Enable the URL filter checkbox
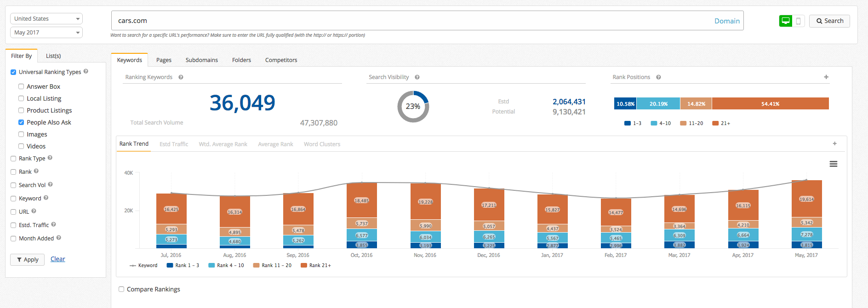This screenshot has height=308, width=868. 13,212
